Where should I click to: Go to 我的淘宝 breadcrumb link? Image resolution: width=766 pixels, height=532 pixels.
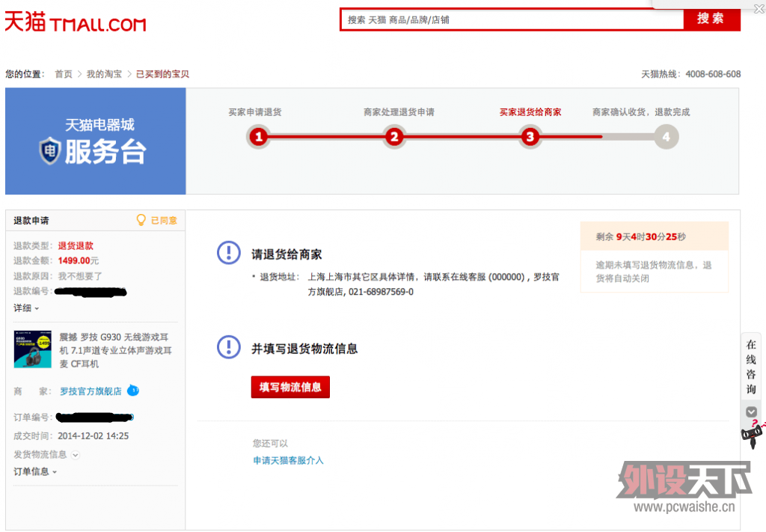[x=104, y=74]
